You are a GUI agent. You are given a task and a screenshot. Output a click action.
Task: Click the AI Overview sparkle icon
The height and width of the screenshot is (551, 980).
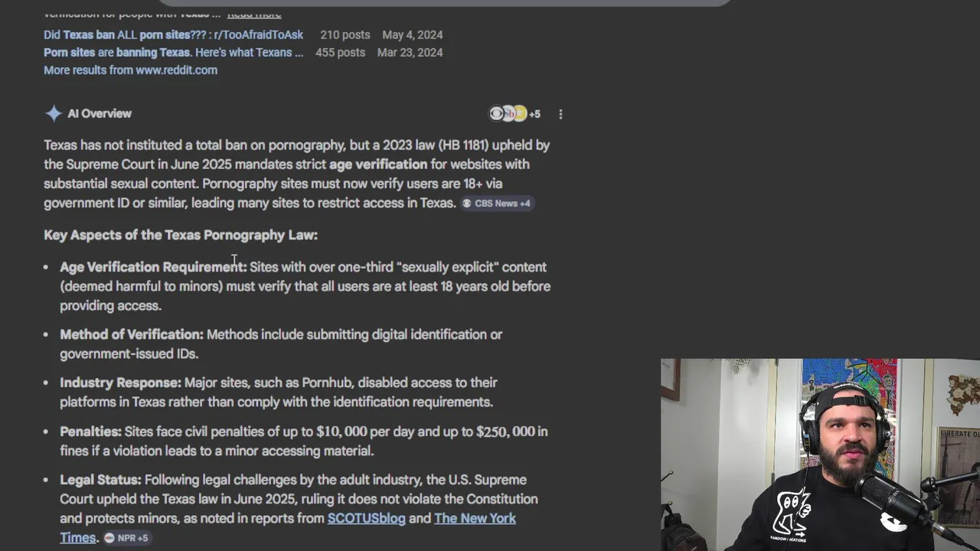coord(54,113)
